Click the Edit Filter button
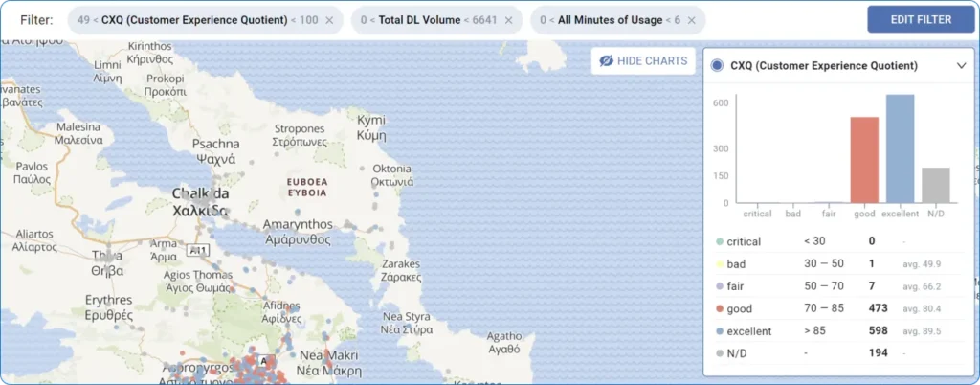The height and width of the screenshot is (385, 980). tap(921, 19)
